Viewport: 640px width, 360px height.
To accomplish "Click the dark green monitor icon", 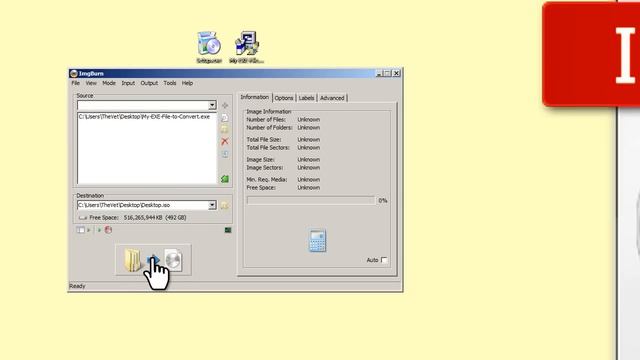I will (x=228, y=230).
